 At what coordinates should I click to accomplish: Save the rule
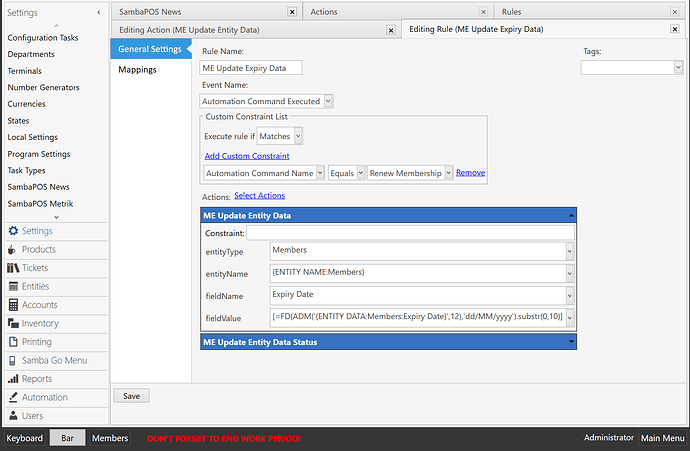click(x=132, y=396)
